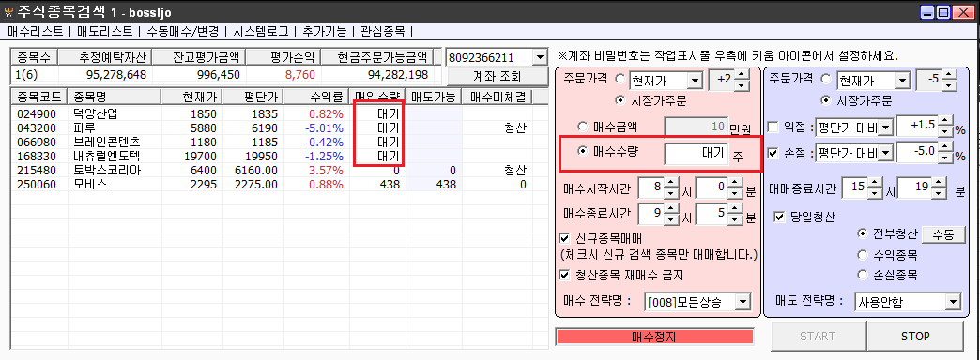
Task: Toggle the 신규종목매매 checkbox
Action: [x=564, y=238]
